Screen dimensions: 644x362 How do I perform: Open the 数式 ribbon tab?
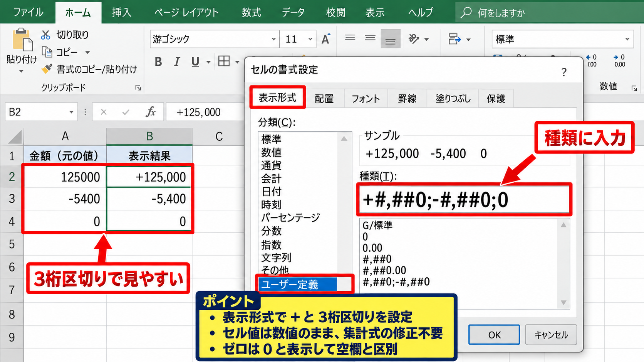tap(251, 12)
